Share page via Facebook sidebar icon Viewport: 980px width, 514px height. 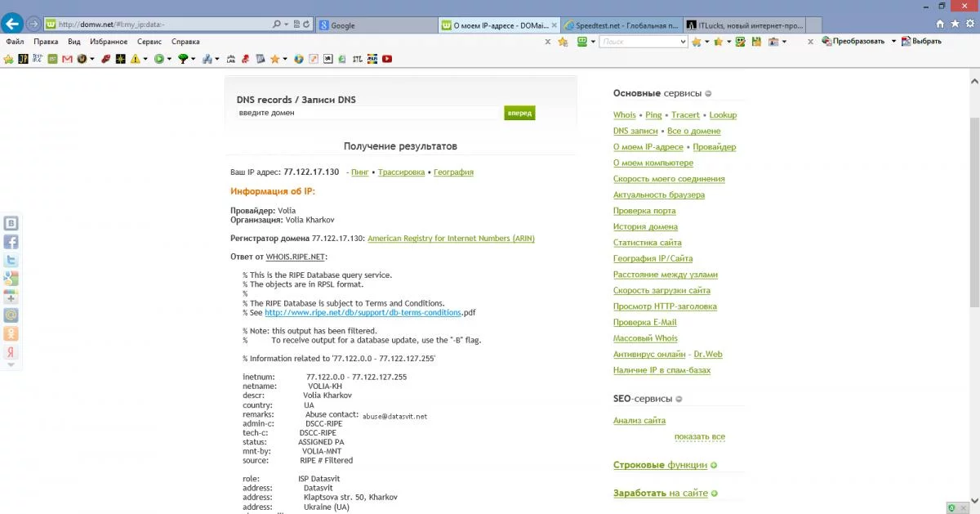coord(11,242)
